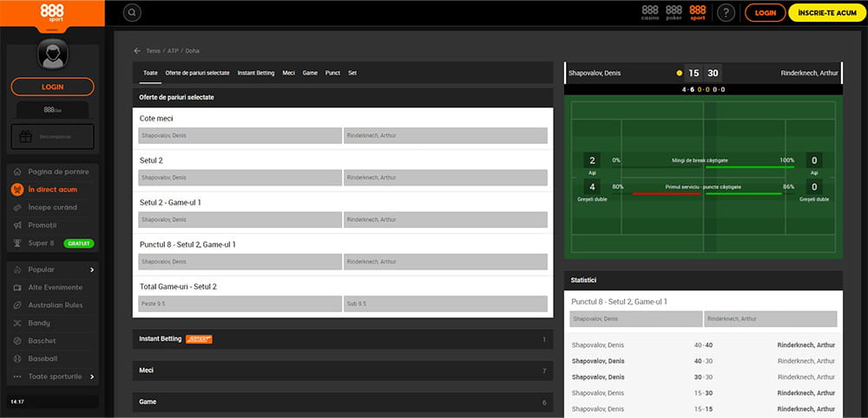
Task: Bet Rinderknech in Setul 2
Action: [x=445, y=178]
